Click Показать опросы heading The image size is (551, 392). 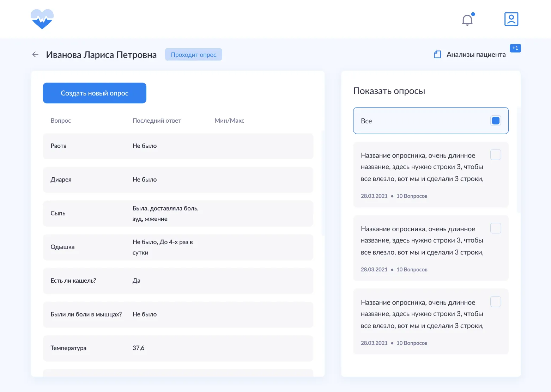[389, 91]
